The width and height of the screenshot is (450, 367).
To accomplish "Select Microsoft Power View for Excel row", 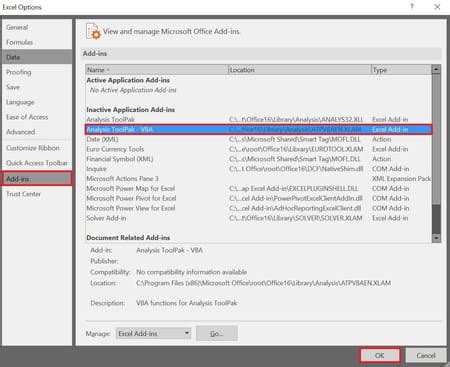I will pos(258,208).
